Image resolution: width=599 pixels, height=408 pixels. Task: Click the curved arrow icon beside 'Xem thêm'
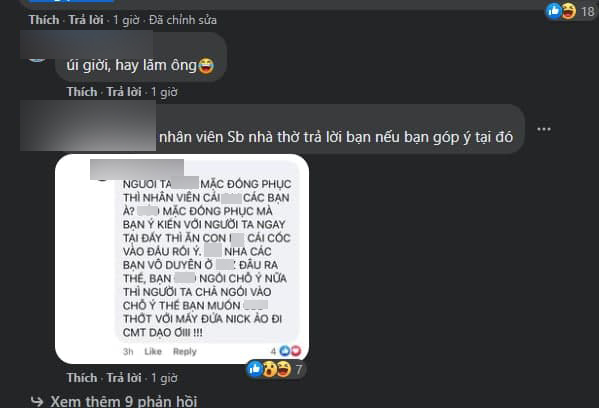(x=37, y=401)
